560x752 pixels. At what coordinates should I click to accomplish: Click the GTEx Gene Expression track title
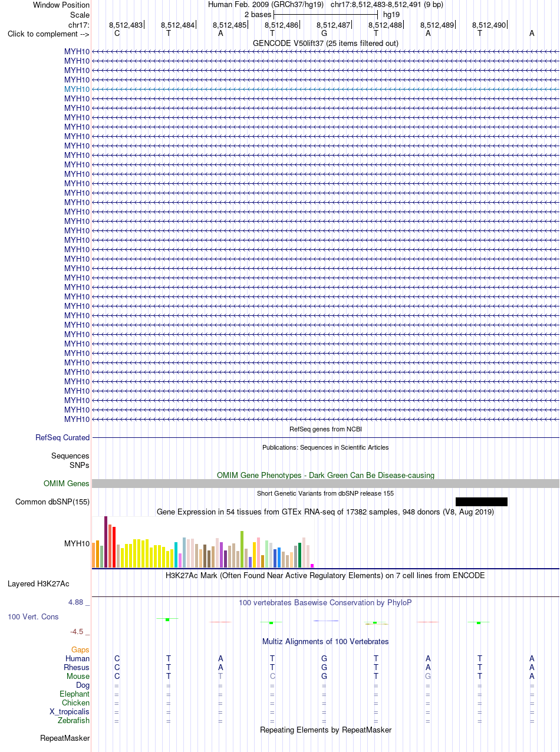coord(325,512)
